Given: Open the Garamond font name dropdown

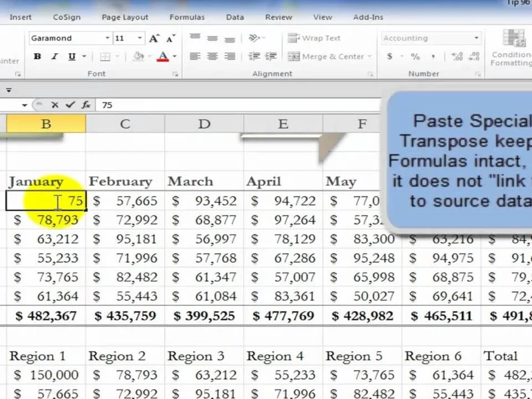Looking at the screenshot, I should tap(107, 38).
